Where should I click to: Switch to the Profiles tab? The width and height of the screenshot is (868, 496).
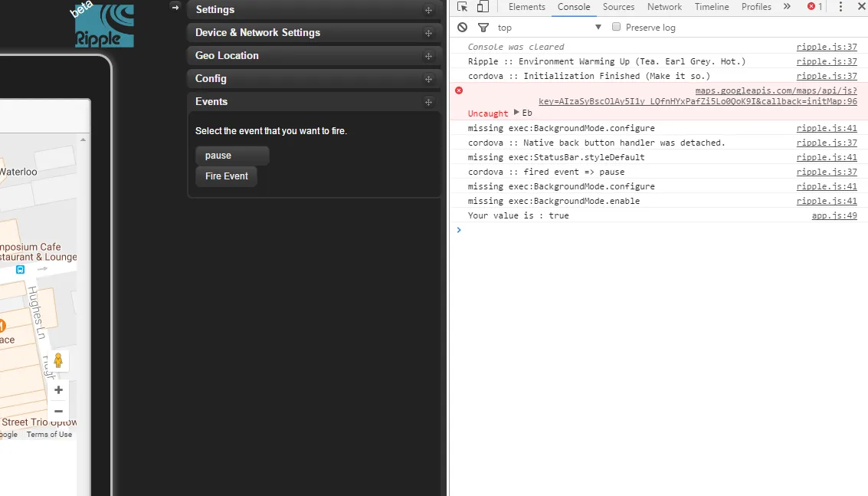(756, 7)
